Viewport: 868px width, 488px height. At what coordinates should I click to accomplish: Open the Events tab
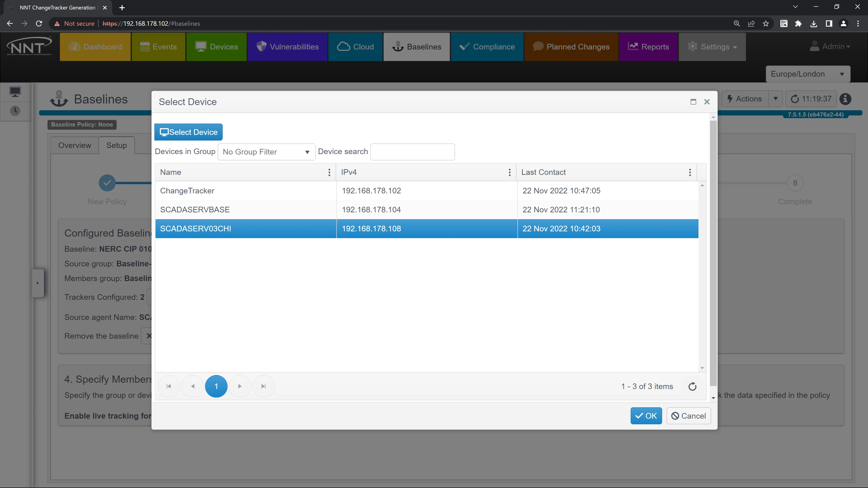pyautogui.click(x=158, y=47)
